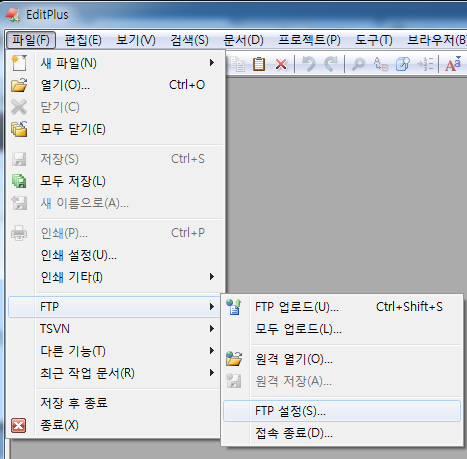Select the 최근 작업 문서(R) menu entry
This screenshot has height=459, width=467.
(114, 373)
